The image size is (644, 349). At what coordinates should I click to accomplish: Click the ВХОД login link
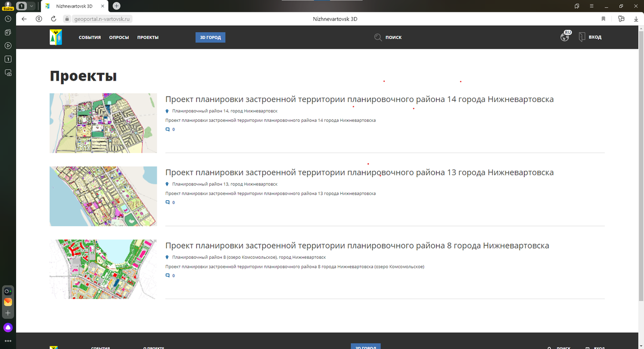[595, 38]
